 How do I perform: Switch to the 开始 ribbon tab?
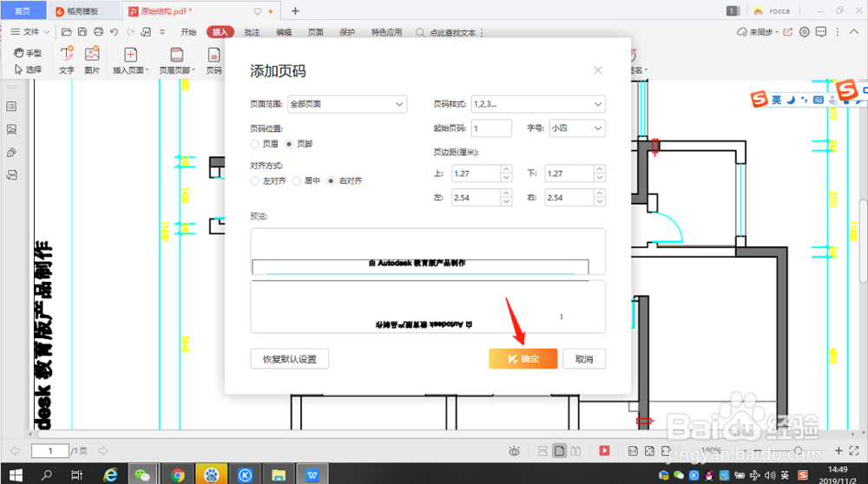click(x=188, y=32)
